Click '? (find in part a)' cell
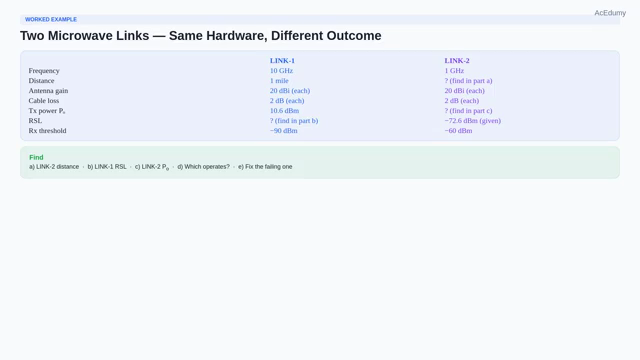The height and width of the screenshot is (360, 640). point(468,80)
